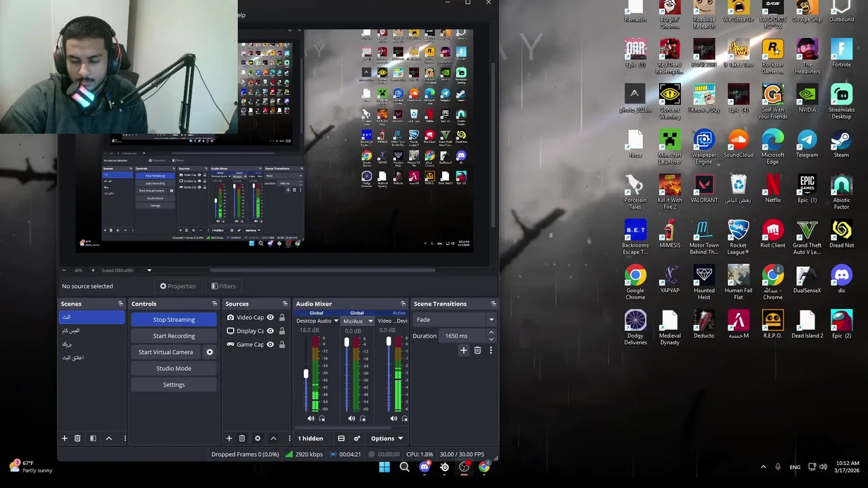Launch Minecraft Launcher shortcut
Screen dimensions: 868x488
(669, 147)
